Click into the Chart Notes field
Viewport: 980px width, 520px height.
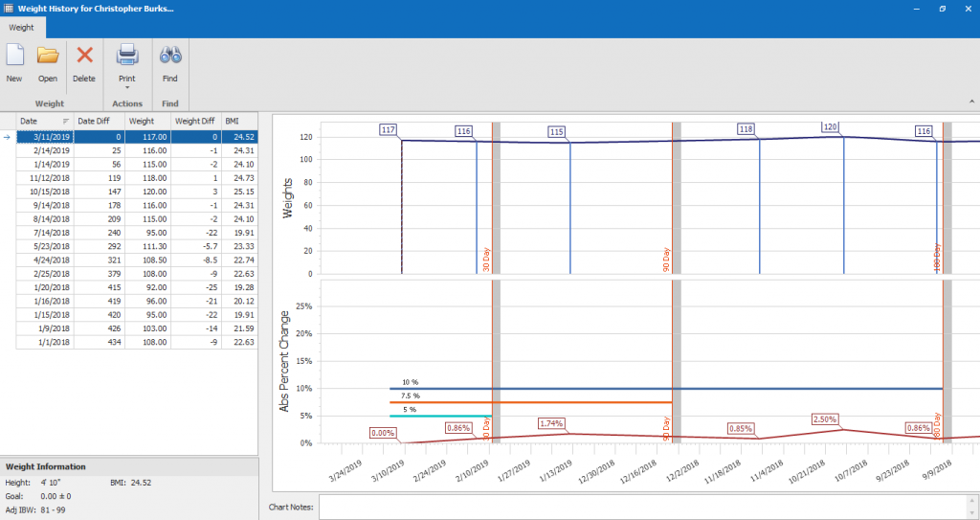pyautogui.click(x=646, y=506)
